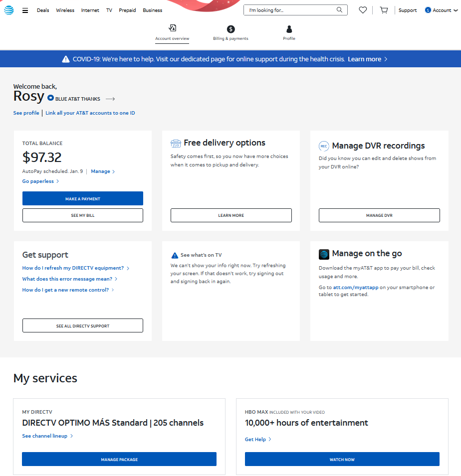Click the Account overview icon
Screen dimensions: 461x476
coord(172,28)
